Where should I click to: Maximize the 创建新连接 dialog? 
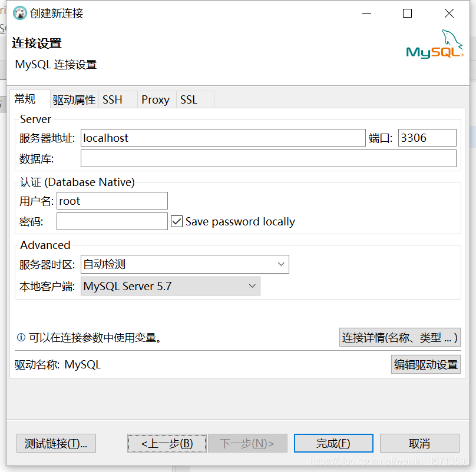click(x=407, y=14)
